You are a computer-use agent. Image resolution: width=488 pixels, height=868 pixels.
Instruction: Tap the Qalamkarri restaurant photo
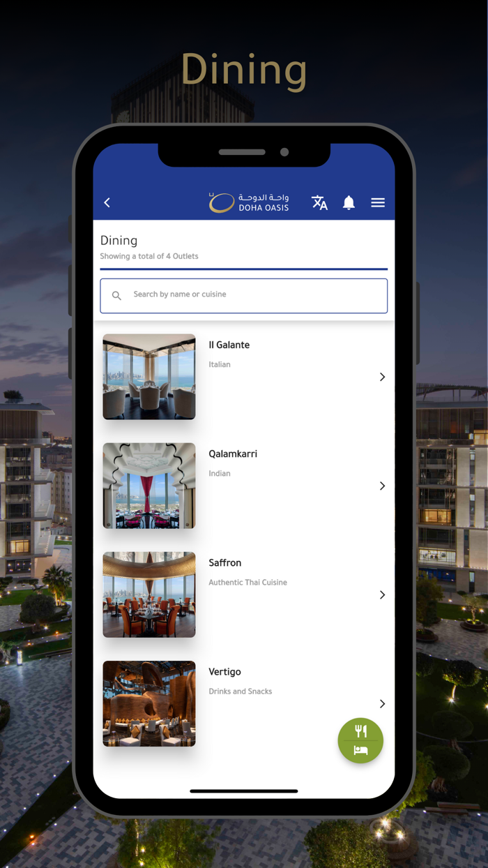click(x=149, y=486)
